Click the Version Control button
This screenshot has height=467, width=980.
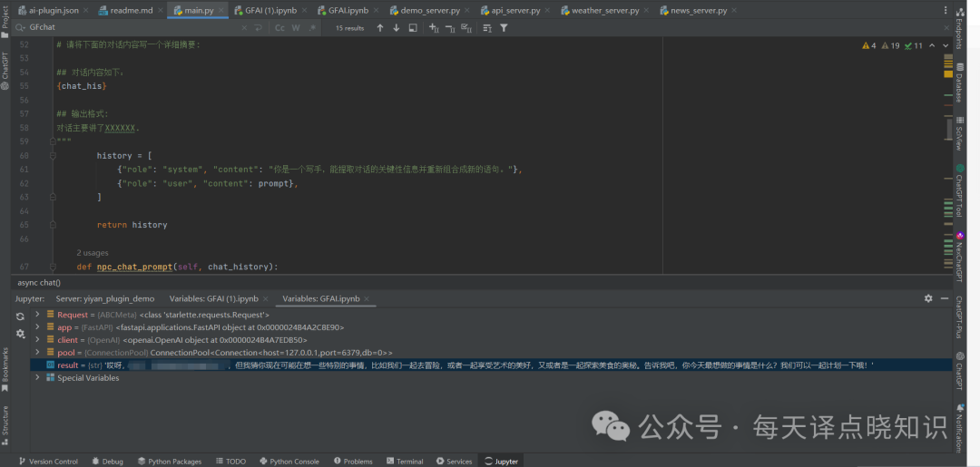48,461
